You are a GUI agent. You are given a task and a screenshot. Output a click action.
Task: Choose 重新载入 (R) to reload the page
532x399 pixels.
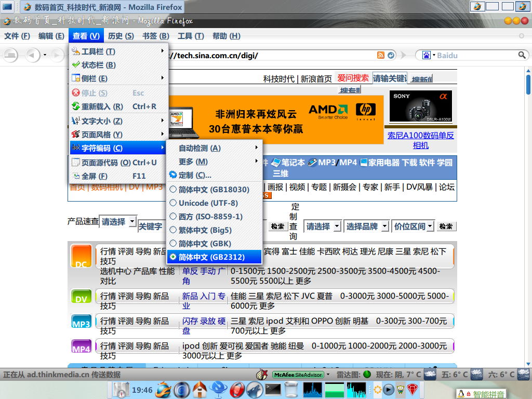click(x=118, y=107)
